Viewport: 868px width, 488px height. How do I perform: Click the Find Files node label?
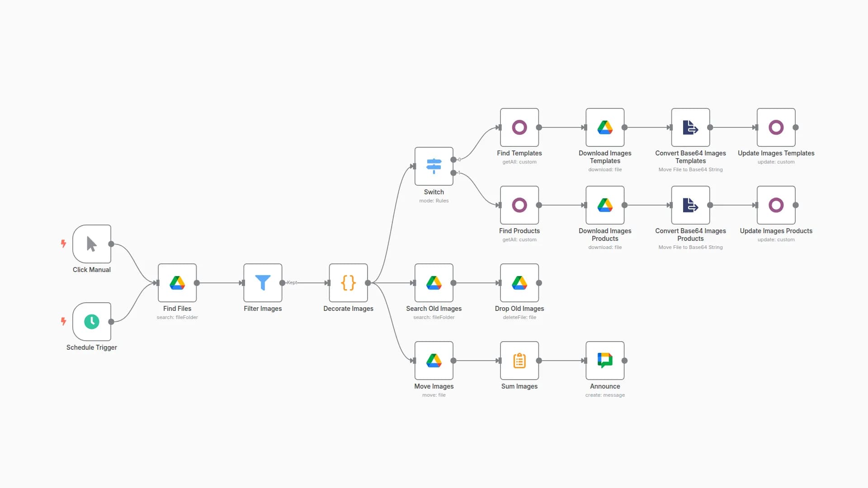click(x=177, y=309)
